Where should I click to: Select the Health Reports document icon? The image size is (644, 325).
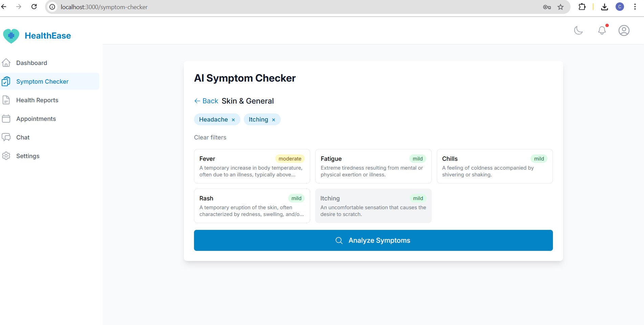pos(7,100)
